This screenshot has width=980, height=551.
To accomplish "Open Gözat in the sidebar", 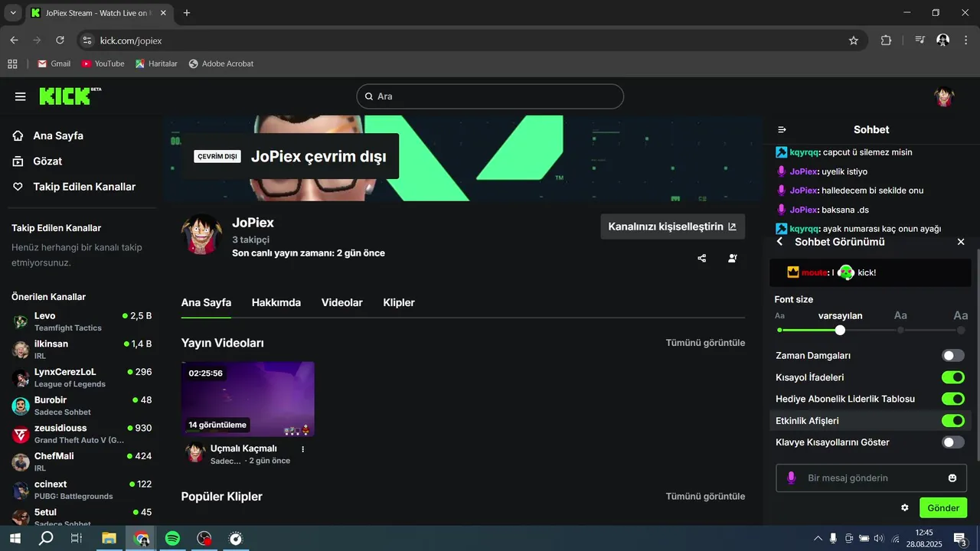I will 47,161.
